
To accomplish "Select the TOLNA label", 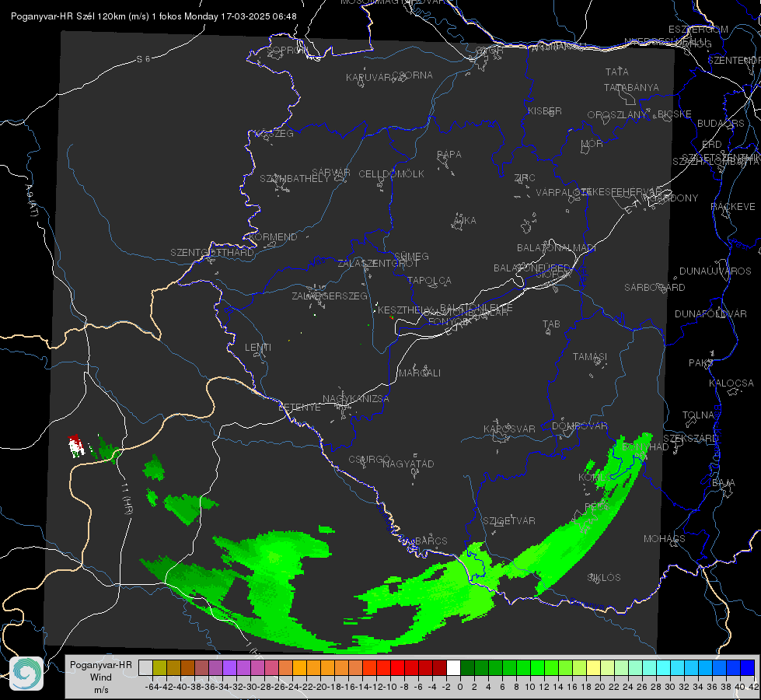I will click(698, 415).
